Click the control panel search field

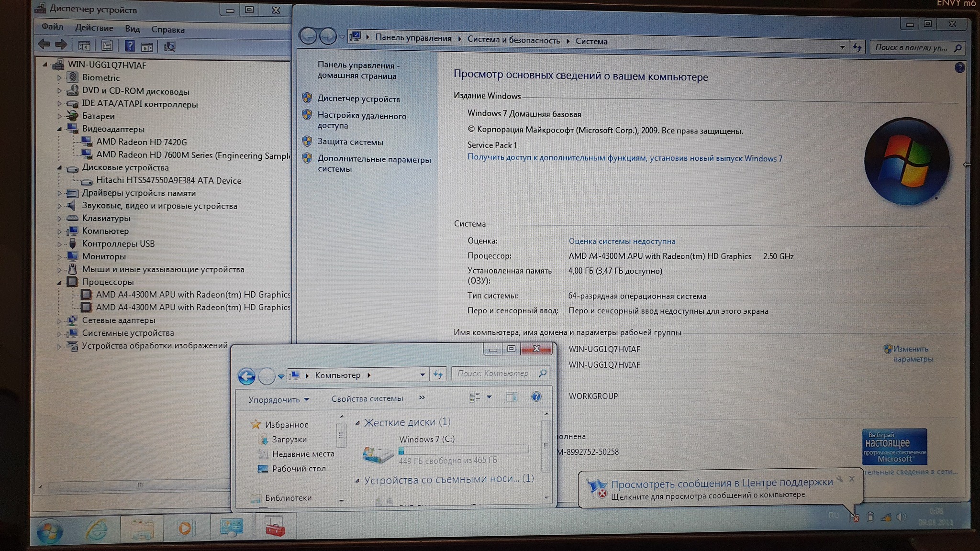(911, 47)
